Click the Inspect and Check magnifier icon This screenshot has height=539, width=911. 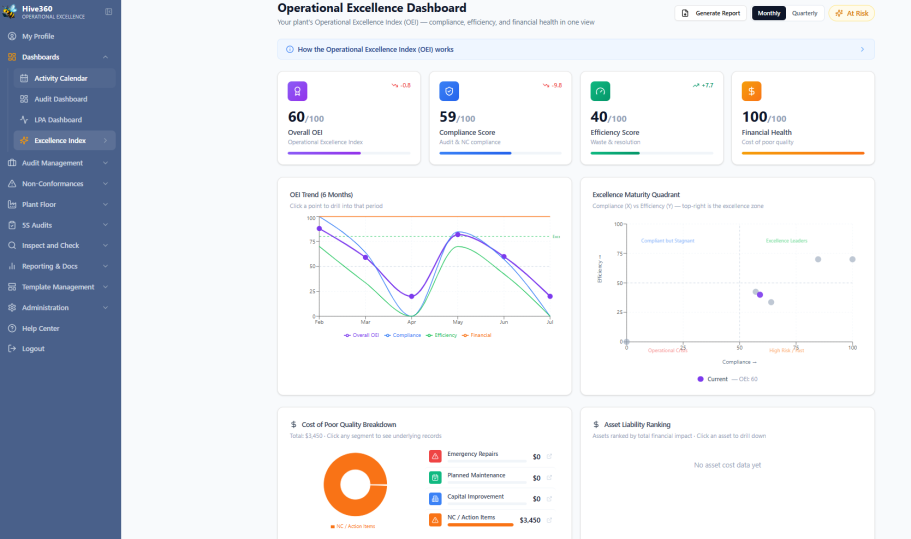pyautogui.click(x=12, y=246)
